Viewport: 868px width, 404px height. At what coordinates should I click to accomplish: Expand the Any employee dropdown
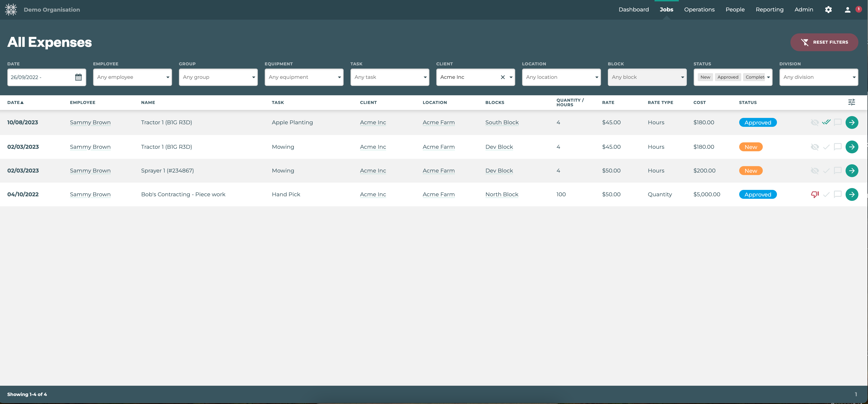click(132, 77)
